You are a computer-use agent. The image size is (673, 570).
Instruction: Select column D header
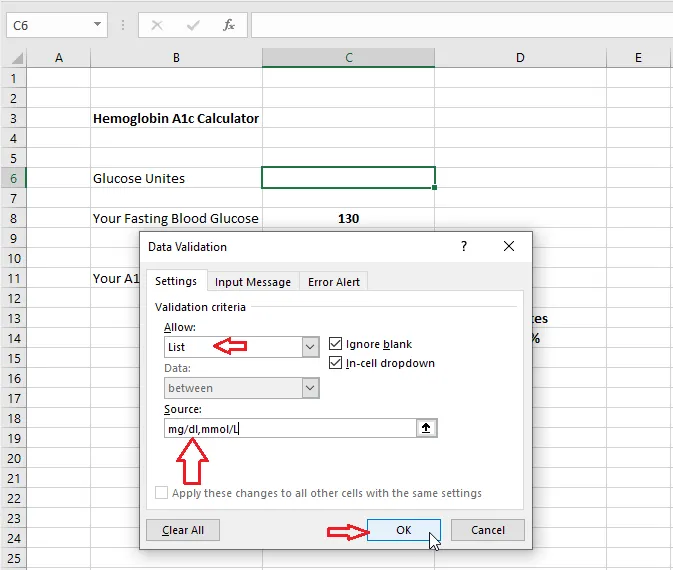pyautogui.click(x=520, y=58)
